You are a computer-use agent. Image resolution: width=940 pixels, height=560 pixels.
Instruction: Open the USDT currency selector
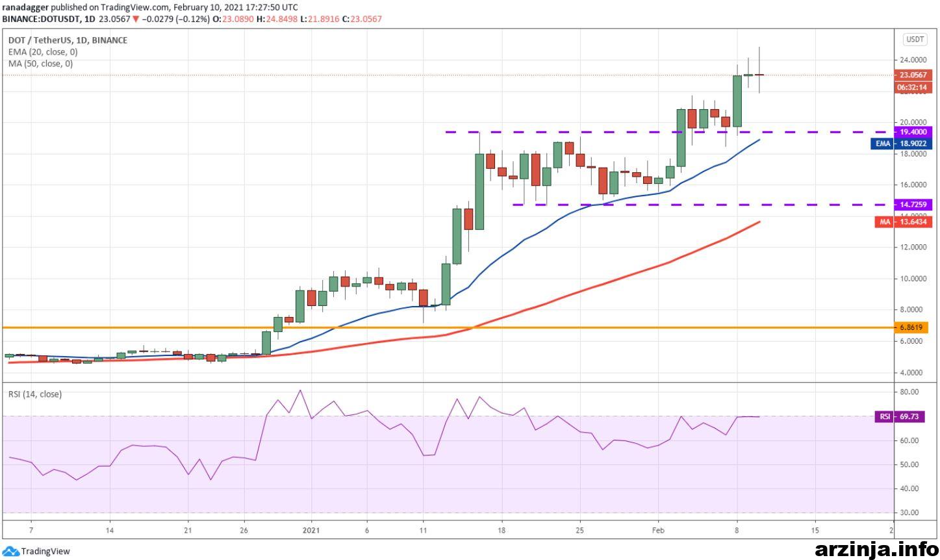pyautogui.click(x=915, y=40)
